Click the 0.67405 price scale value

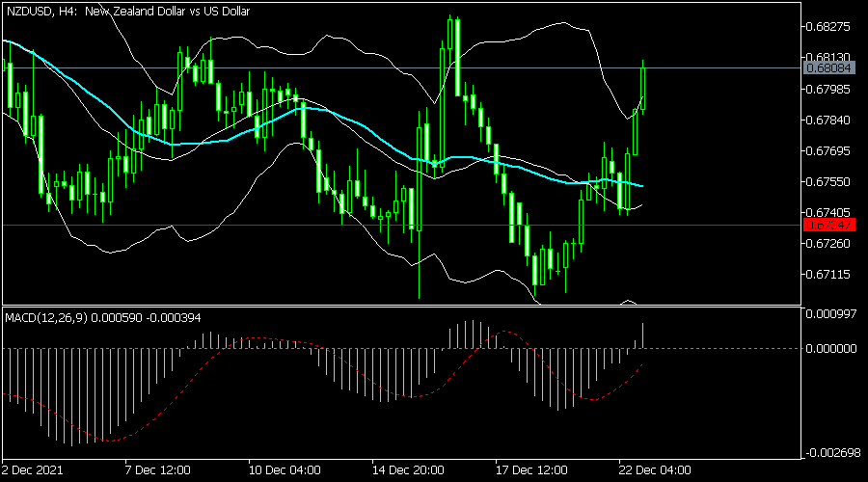828,212
